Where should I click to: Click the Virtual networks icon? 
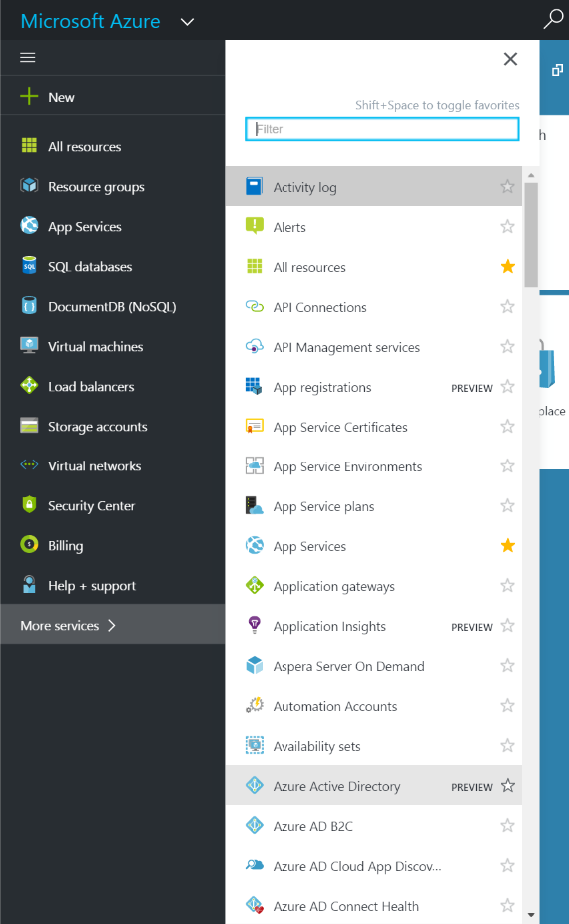(x=29, y=465)
